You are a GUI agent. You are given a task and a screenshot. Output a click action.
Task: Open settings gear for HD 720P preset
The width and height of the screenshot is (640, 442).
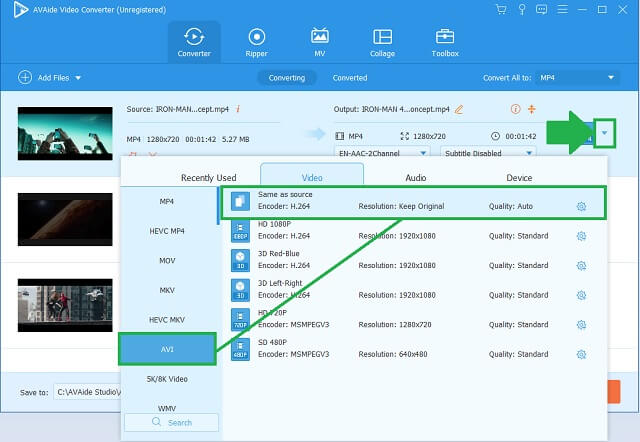pyautogui.click(x=581, y=325)
